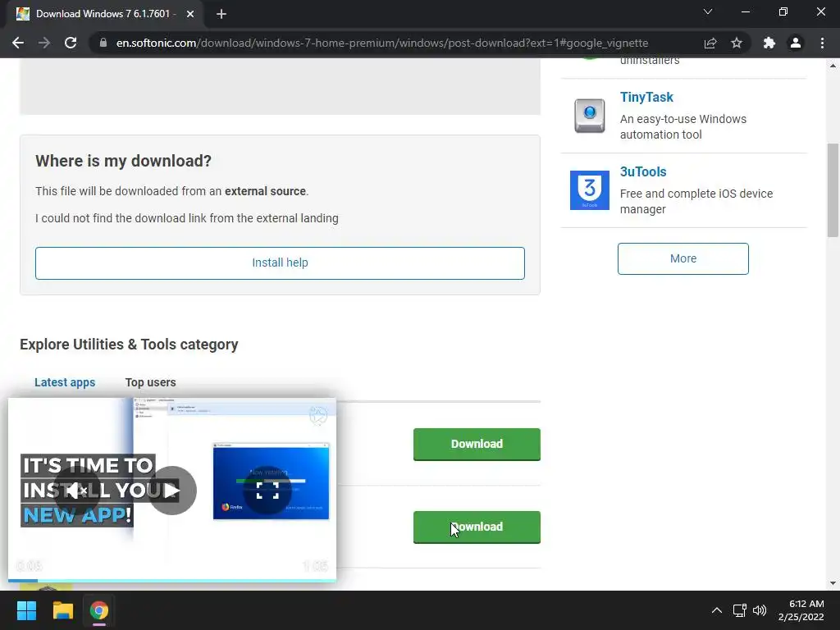
Task: Close the Download Windows 7 tab
Action: click(190, 14)
